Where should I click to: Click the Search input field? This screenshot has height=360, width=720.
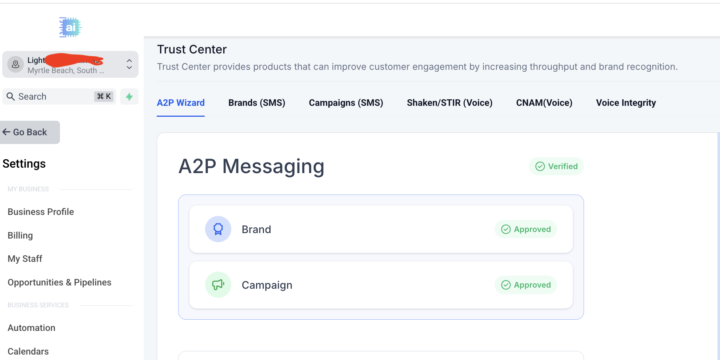pos(59,96)
